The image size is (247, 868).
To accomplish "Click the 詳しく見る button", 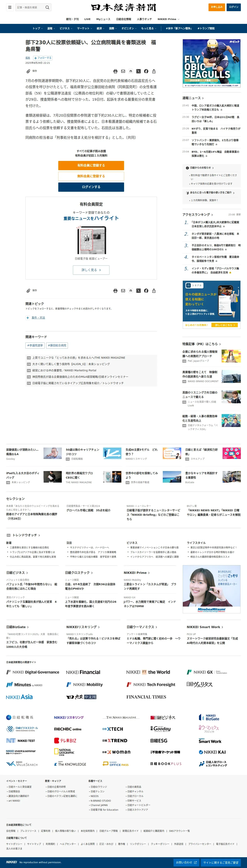I will pyautogui.click(x=91, y=270).
